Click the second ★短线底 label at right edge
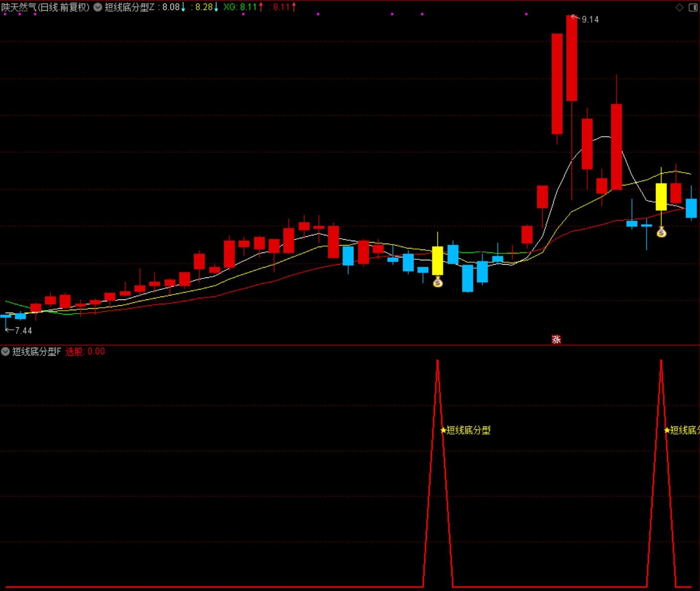The image size is (700, 591). (x=682, y=430)
